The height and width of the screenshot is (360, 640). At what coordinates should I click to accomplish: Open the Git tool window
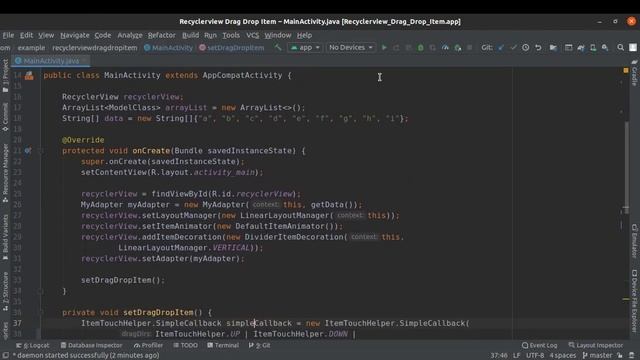pos(260,345)
